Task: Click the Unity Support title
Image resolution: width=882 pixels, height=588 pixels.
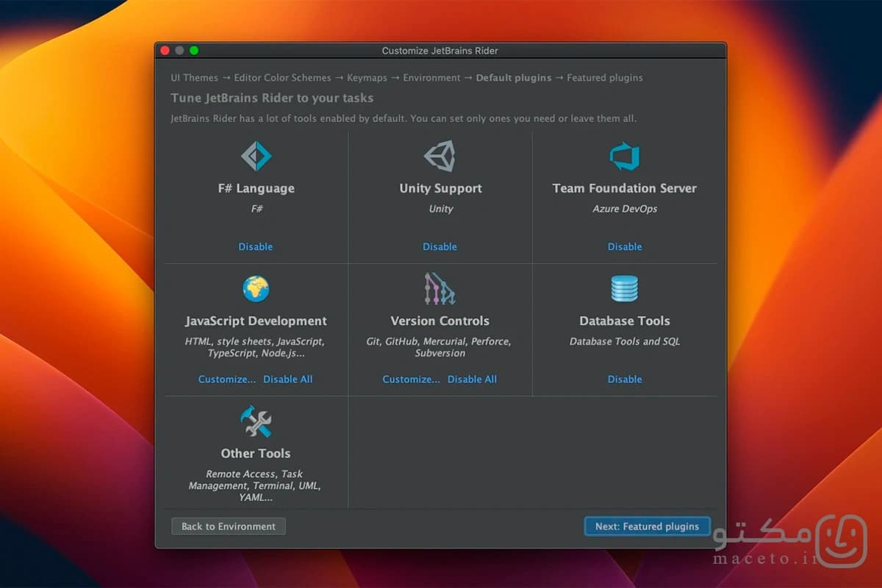Action: pyautogui.click(x=440, y=188)
